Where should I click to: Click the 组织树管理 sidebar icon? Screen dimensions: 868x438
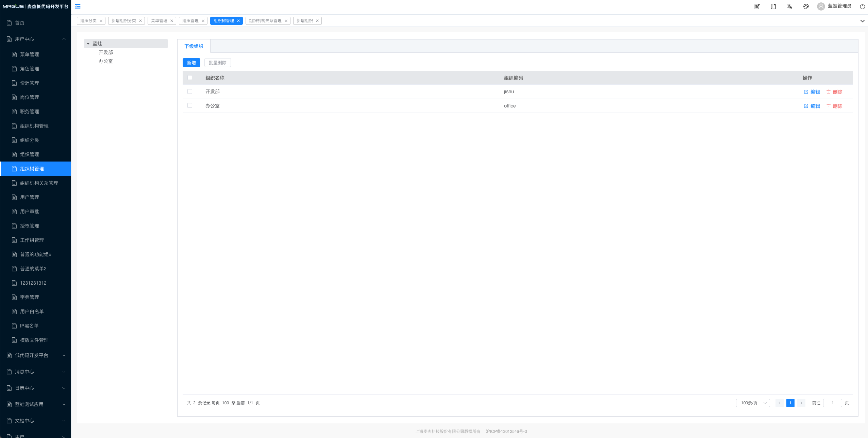click(15, 168)
